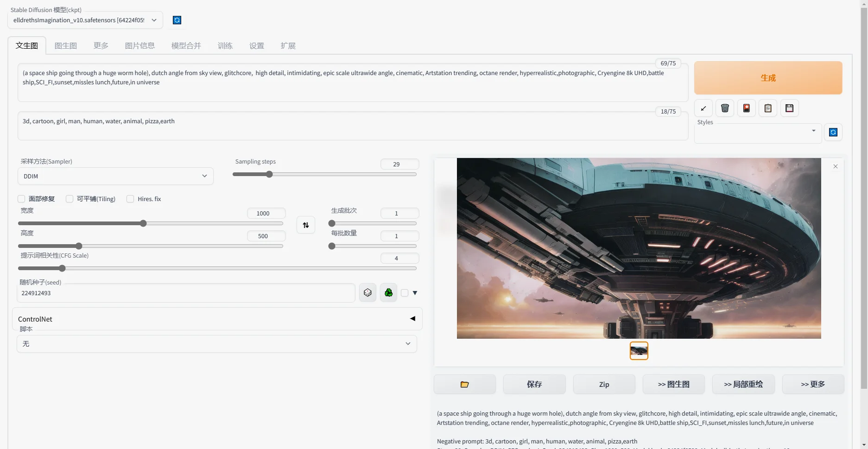Click the generated spaceship preview image
Image resolution: width=868 pixels, height=449 pixels.
(x=639, y=248)
